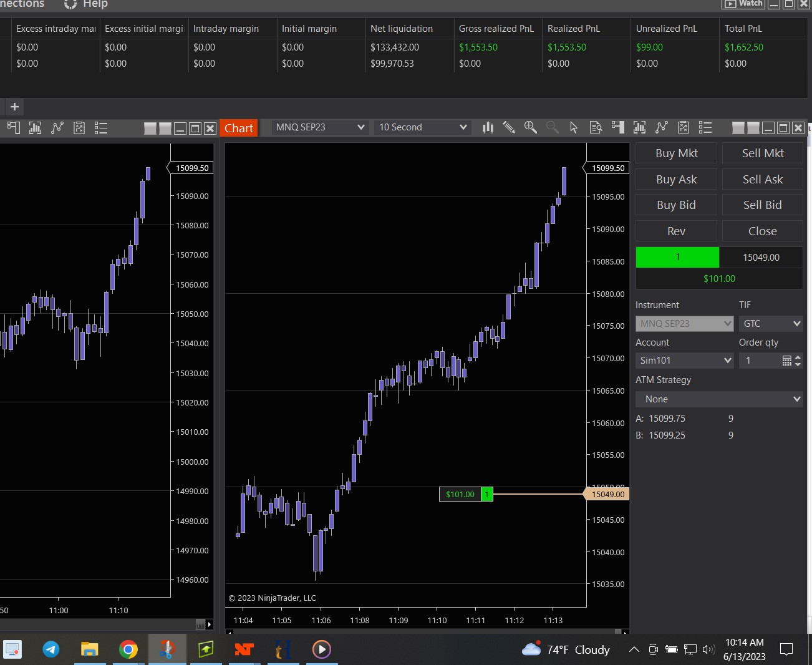Expand the Sim101 account dropdown
This screenshot has width=812, height=665.
coord(727,361)
